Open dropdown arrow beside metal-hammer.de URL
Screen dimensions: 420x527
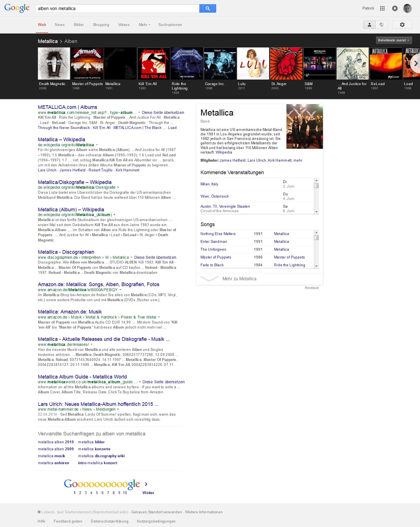click(x=118, y=409)
